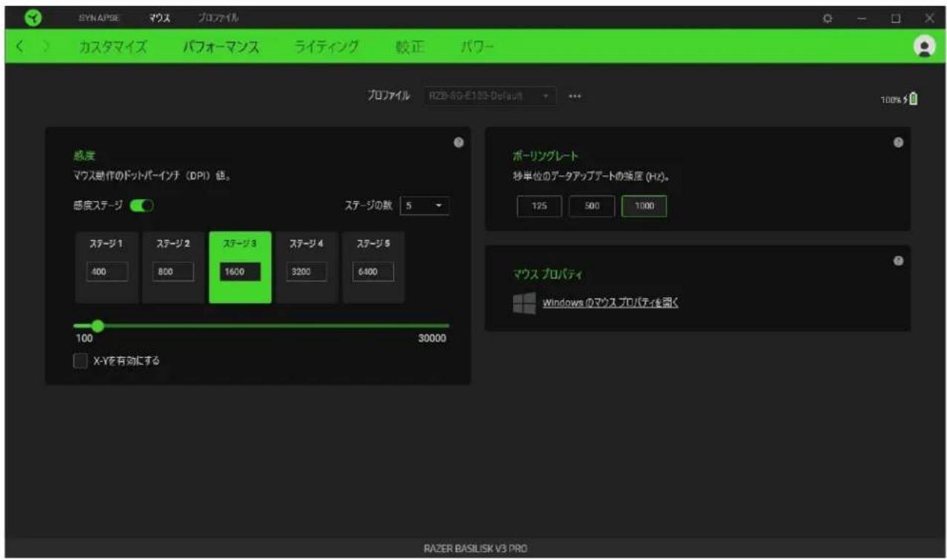
Task: Open help icon in マウス プロパティ panel
Action: coord(898,261)
